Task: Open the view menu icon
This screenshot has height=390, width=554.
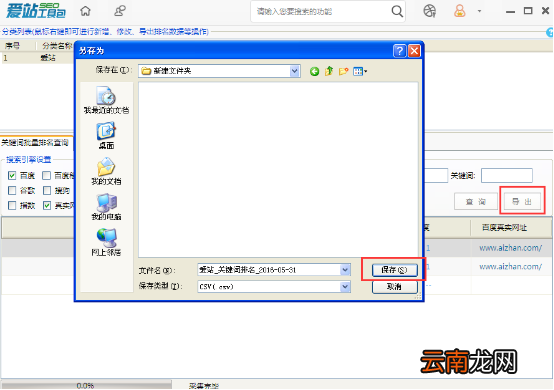Action: click(360, 71)
